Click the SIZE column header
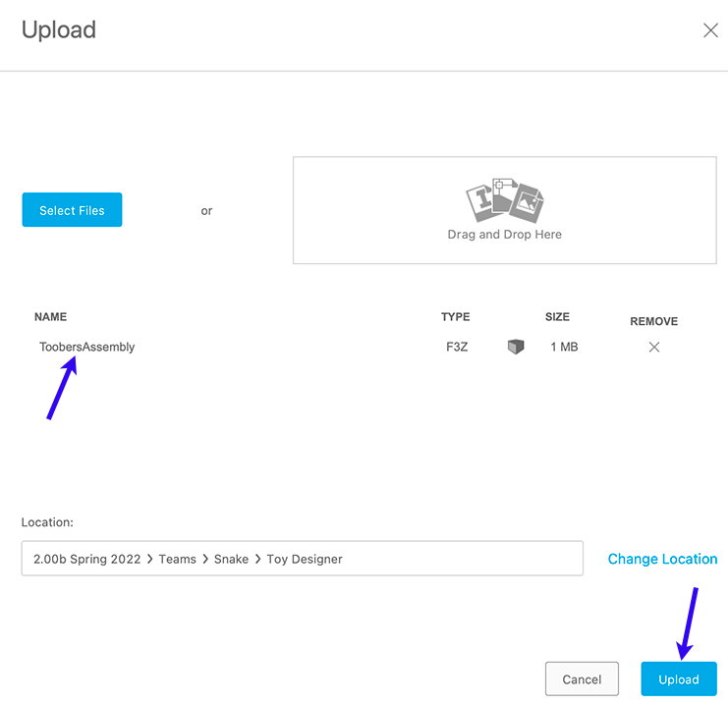The width and height of the screenshot is (728, 705). coord(558,317)
